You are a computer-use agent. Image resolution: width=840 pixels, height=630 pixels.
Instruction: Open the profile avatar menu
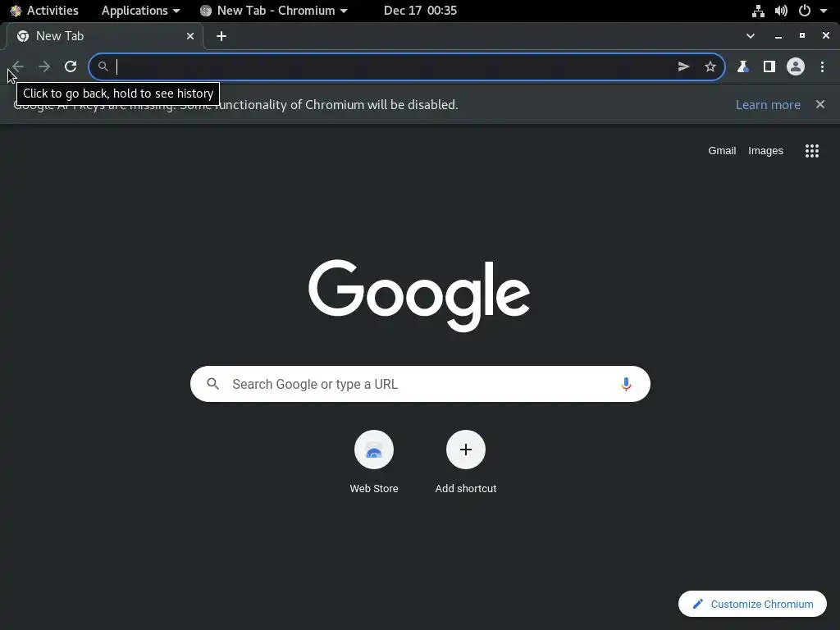(796, 66)
